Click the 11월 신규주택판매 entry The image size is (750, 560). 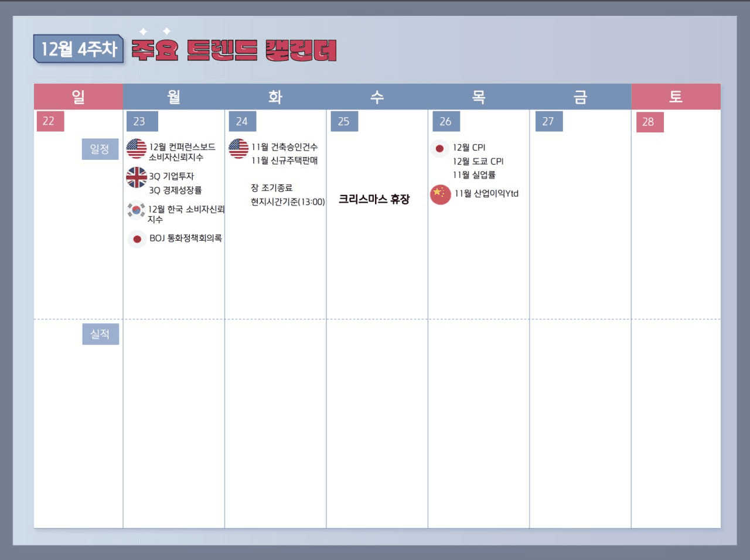285,161
